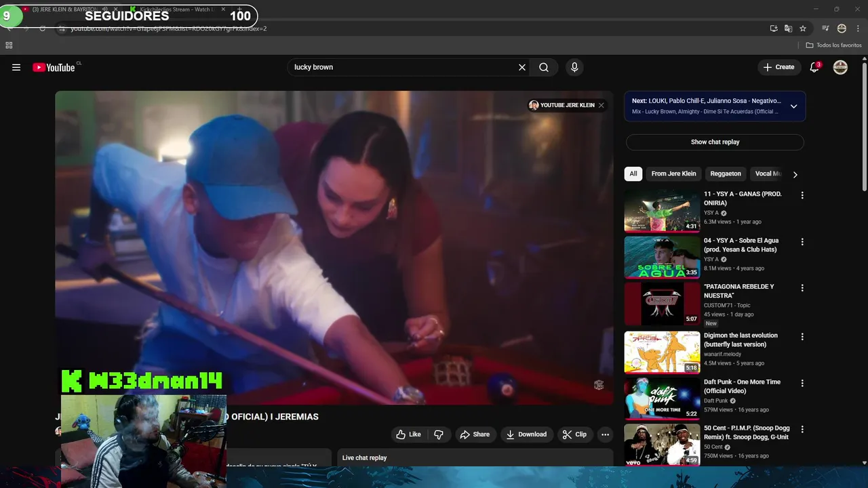Screen dimensions: 868x488
Task: Like the video
Action: click(x=408, y=434)
